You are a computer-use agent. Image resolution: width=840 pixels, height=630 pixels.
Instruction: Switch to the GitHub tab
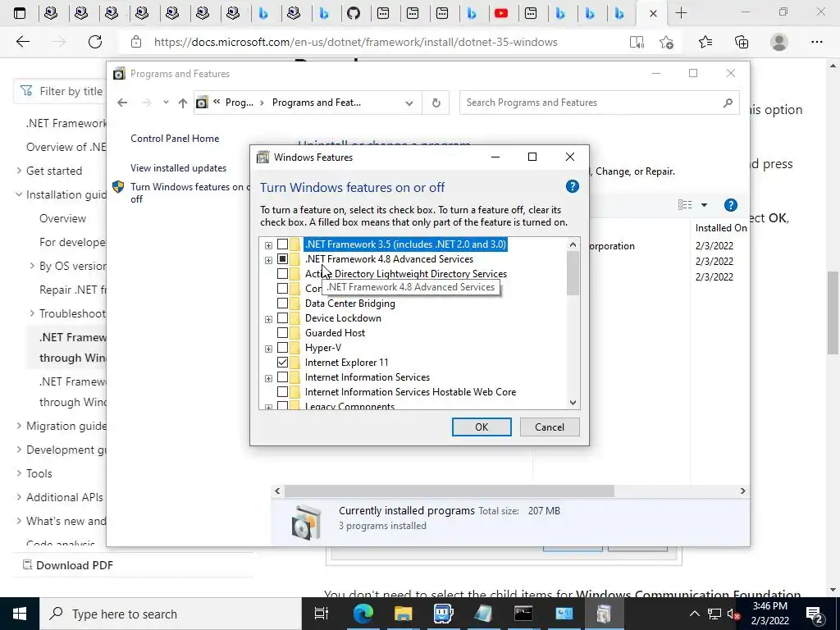point(354,13)
